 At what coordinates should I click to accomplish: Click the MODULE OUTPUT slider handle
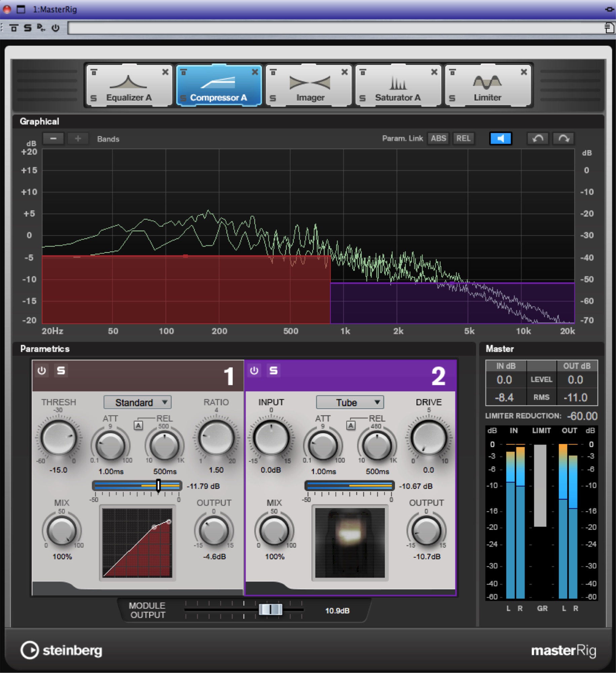click(271, 609)
